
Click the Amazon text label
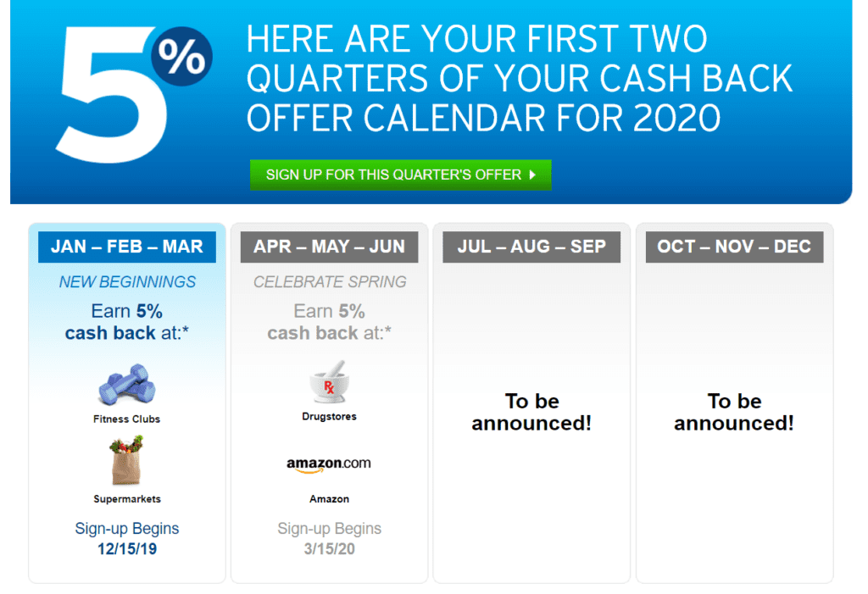[x=329, y=499]
